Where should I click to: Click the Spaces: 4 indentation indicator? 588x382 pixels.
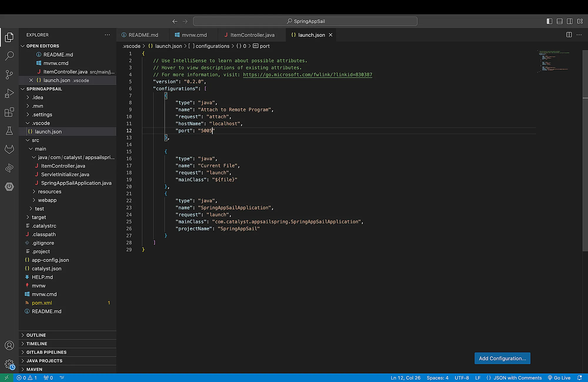[437, 378]
